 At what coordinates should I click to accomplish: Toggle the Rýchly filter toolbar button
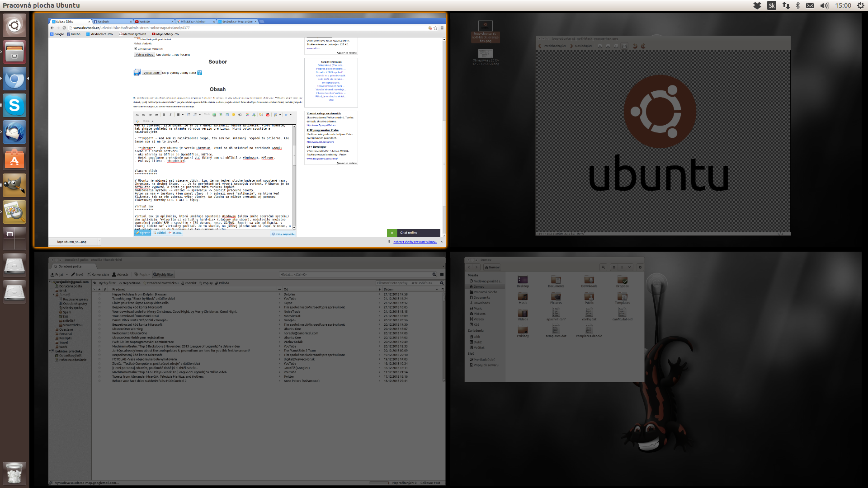(164, 274)
